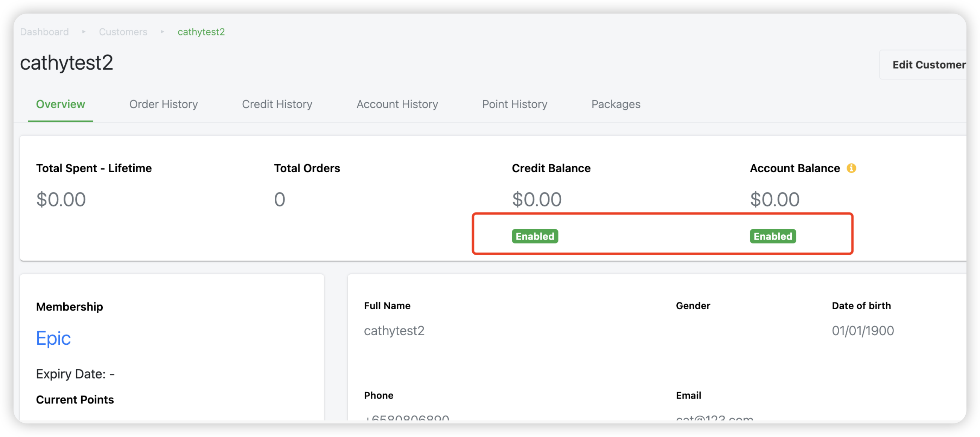This screenshot has height=437, width=980.
Task: Switch to the Credit History tab
Action: click(277, 104)
